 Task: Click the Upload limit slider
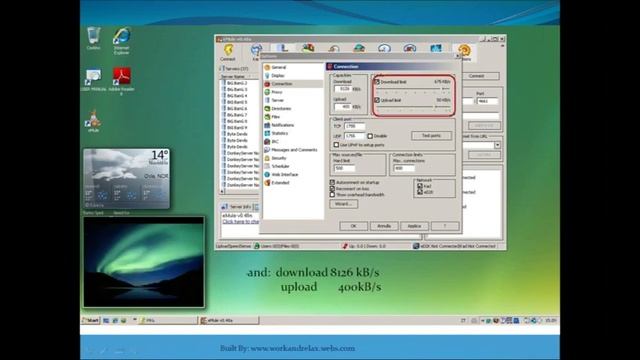tap(413, 107)
